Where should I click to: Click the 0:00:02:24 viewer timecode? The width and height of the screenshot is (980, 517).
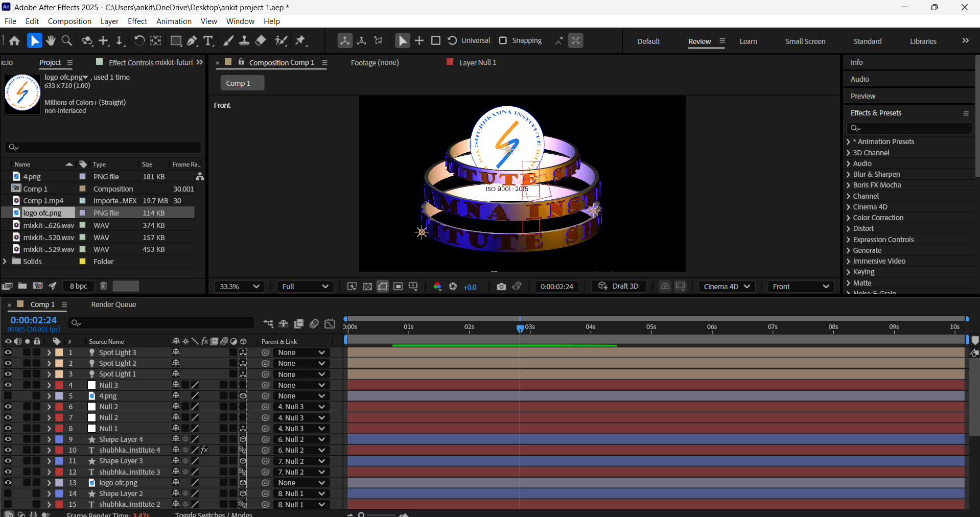pos(557,287)
